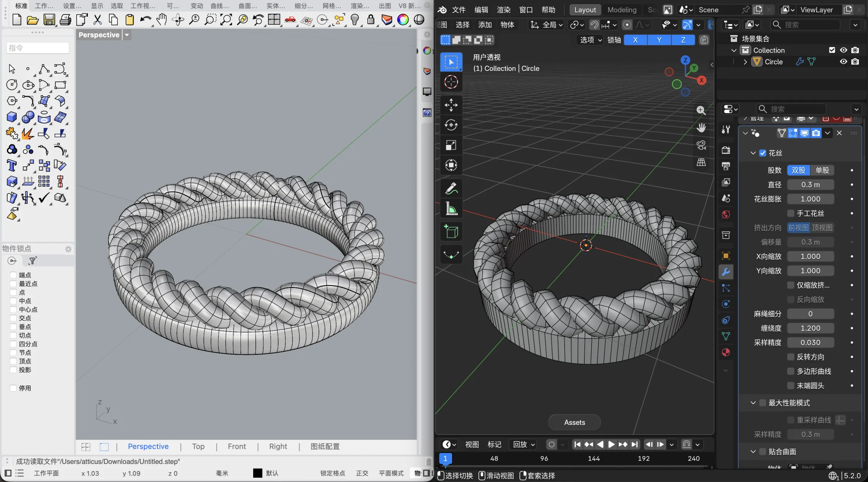Open the Perspective viewport title dropdown arrow
The width and height of the screenshot is (868, 482).
[127, 35]
